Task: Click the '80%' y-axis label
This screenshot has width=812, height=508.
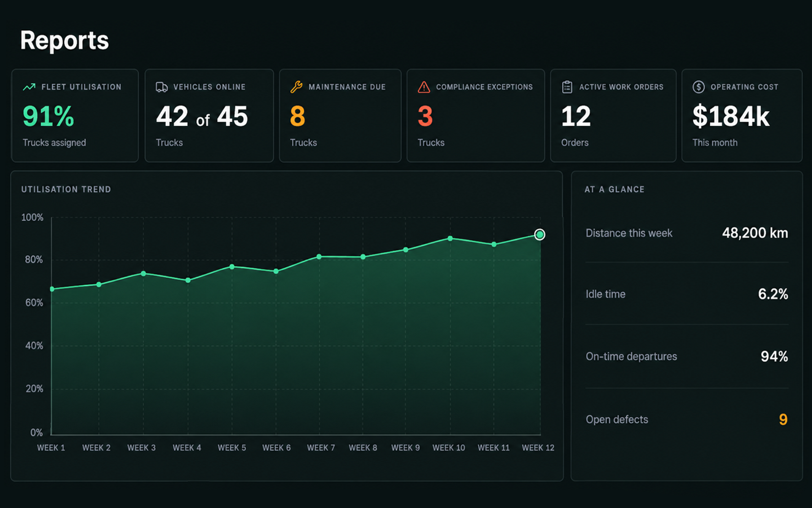Action: 34,260
